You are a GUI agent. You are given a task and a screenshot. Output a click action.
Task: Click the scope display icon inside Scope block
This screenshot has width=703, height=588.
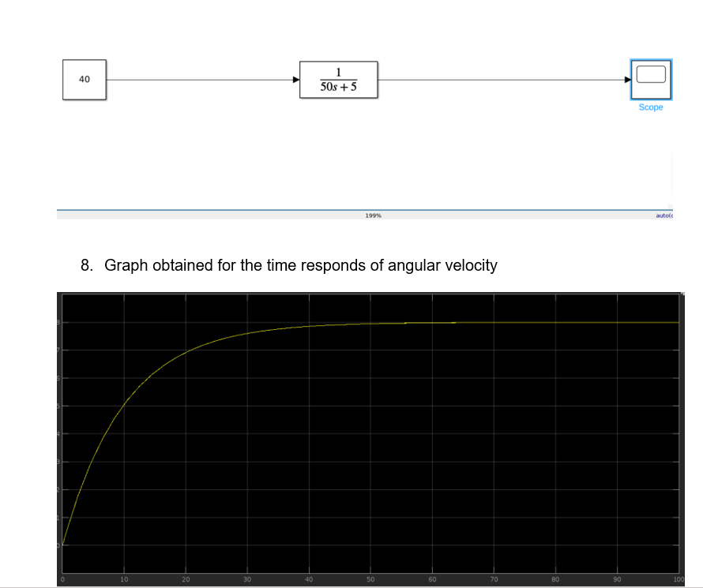coord(649,76)
